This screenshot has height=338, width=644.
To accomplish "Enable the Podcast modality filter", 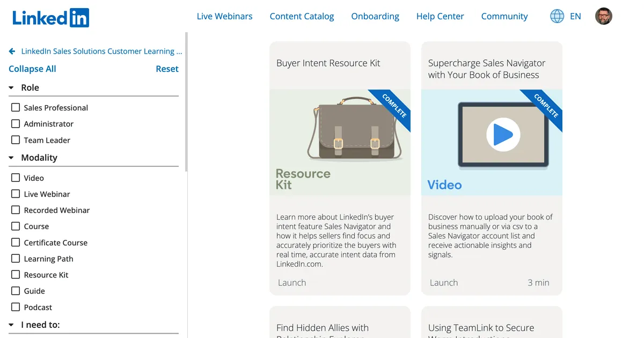I will pos(16,307).
